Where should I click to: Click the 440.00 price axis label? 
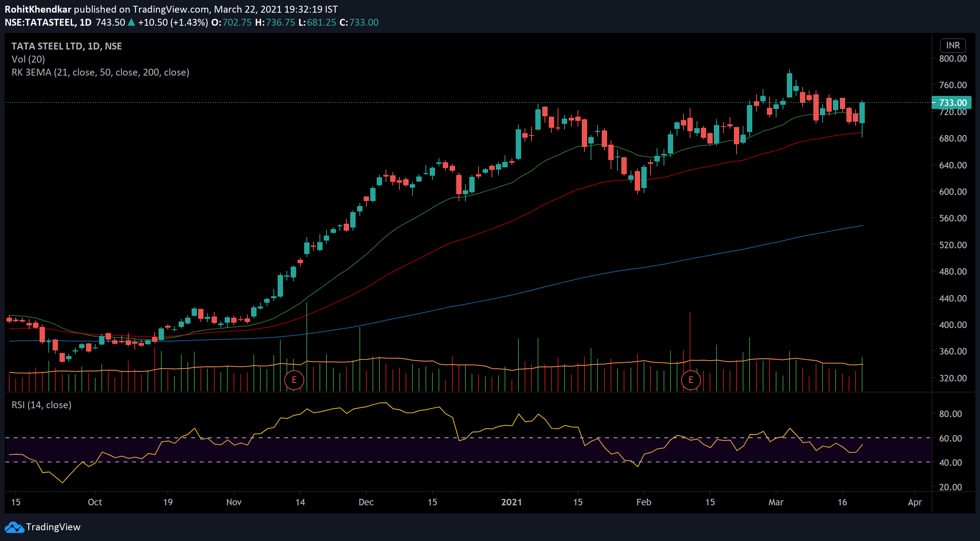953,299
